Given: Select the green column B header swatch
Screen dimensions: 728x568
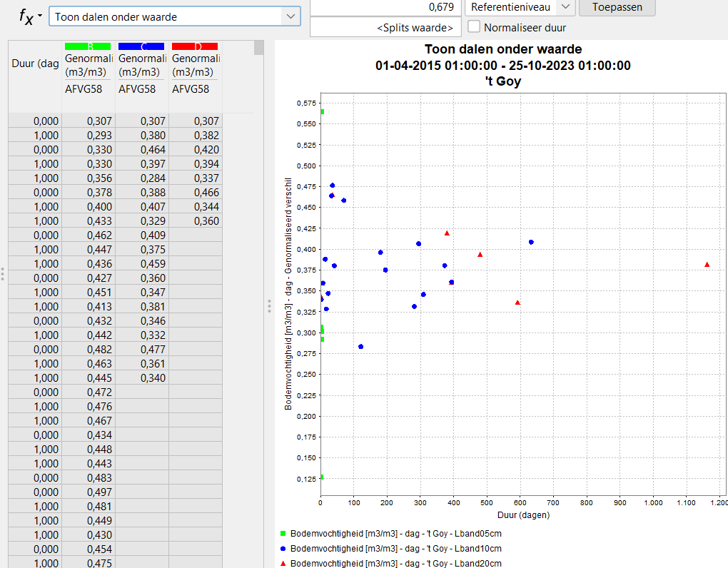Looking at the screenshot, I should [88, 46].
